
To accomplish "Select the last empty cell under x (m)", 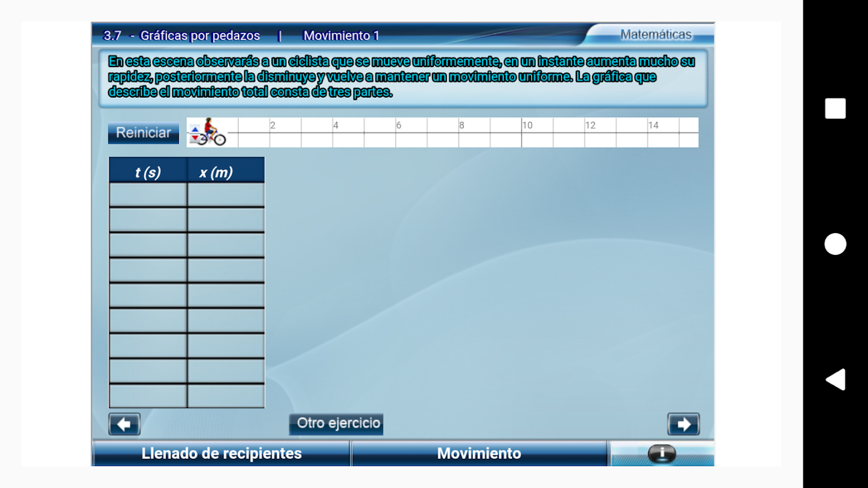I will [x=226, y=396].
